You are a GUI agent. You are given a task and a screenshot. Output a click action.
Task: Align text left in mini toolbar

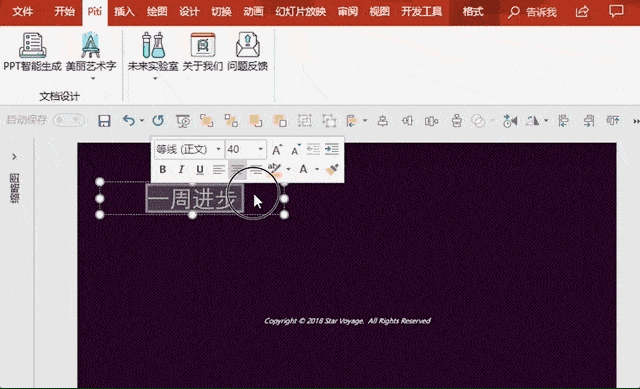[x=219, y=169]
